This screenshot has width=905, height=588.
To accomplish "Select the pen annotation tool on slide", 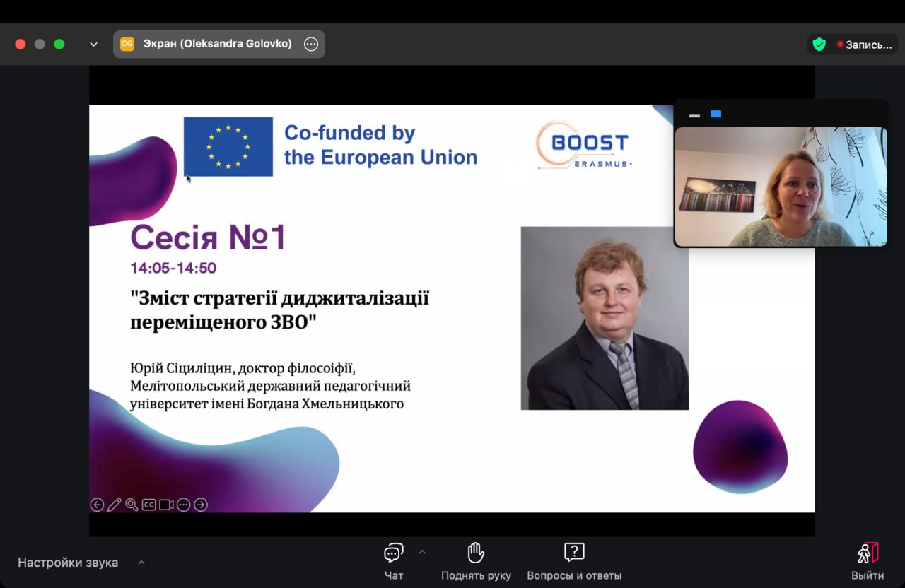I will point(114,505).
